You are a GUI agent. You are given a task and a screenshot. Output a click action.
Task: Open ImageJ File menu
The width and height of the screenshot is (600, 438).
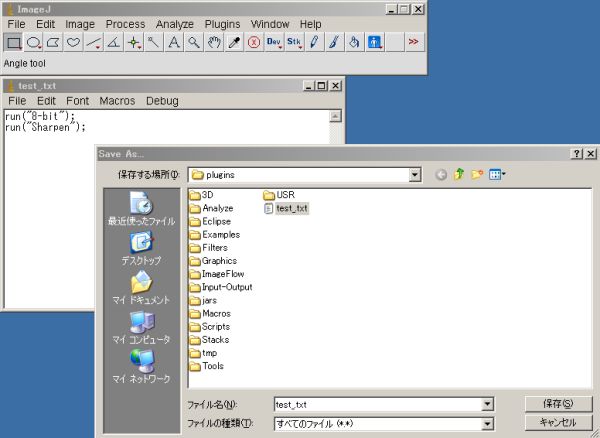tap(16, 24)
